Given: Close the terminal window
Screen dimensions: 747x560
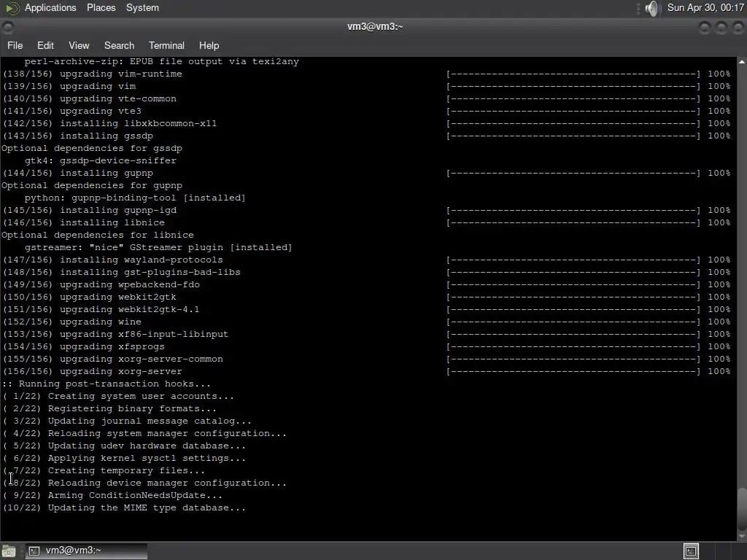Looking at the screenshot, I should point(738,28).
